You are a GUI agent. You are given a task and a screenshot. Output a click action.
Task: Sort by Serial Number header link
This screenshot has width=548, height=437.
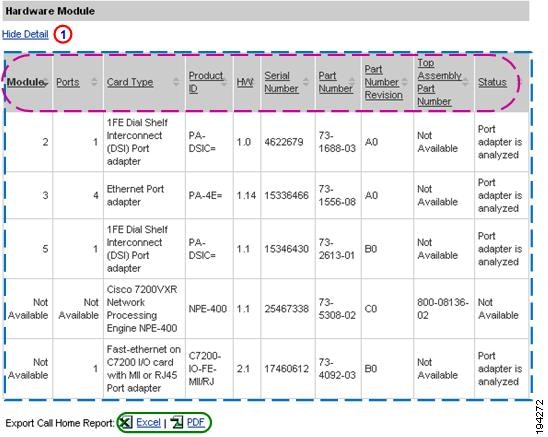(x=281, y=82)
